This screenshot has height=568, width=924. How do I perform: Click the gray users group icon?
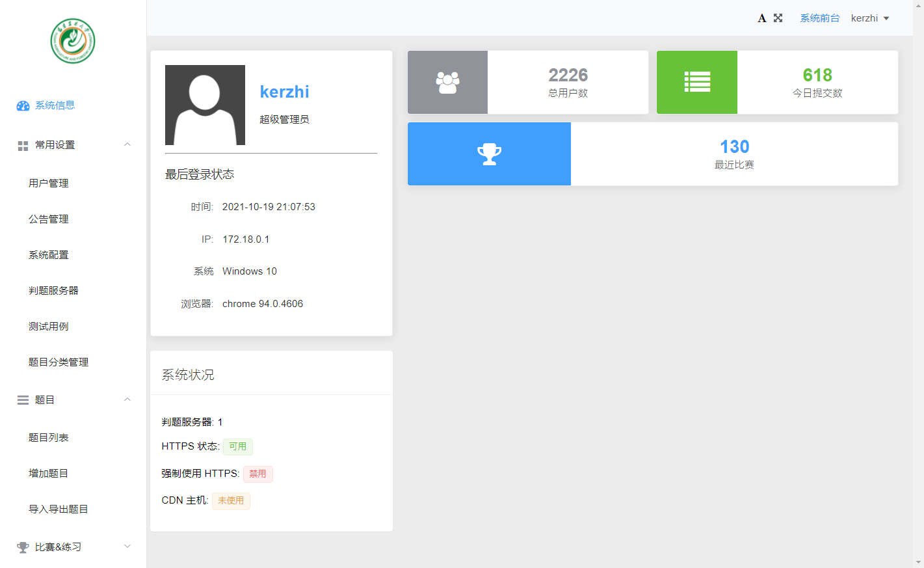tap(447, 83)
